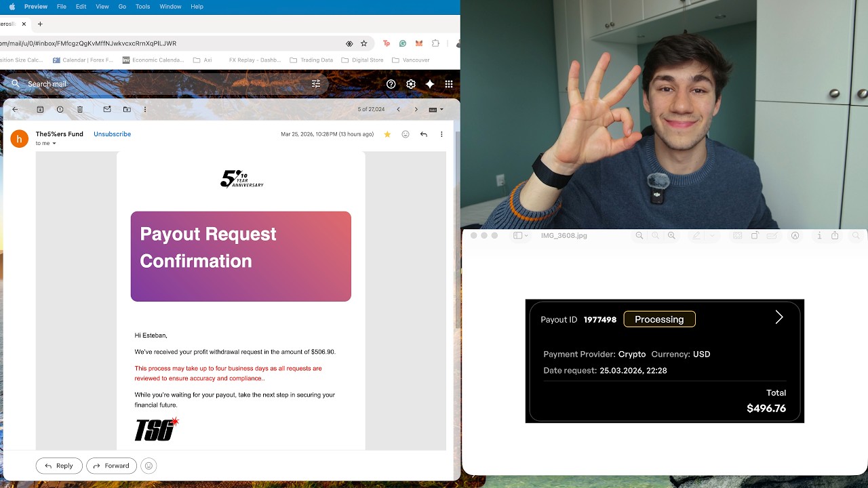Open Gmail Support help icon
This screenshot has height=488, width=868.
tap(391, 84)
